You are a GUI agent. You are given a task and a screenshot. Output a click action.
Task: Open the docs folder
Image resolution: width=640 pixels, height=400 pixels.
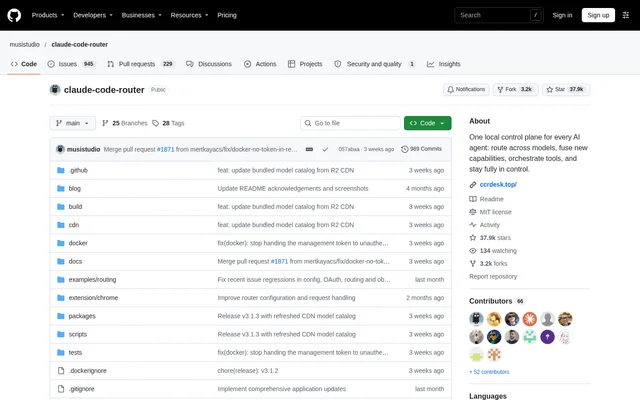pos(75,261)
